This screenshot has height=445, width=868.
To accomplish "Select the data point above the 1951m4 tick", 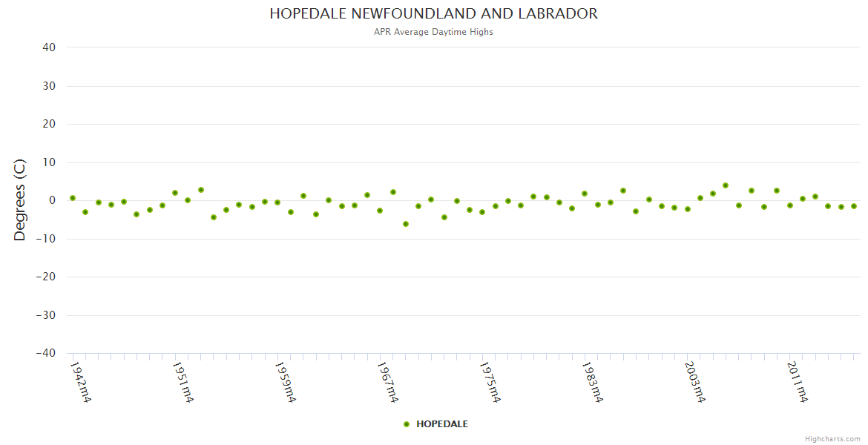I will (175, 193).
